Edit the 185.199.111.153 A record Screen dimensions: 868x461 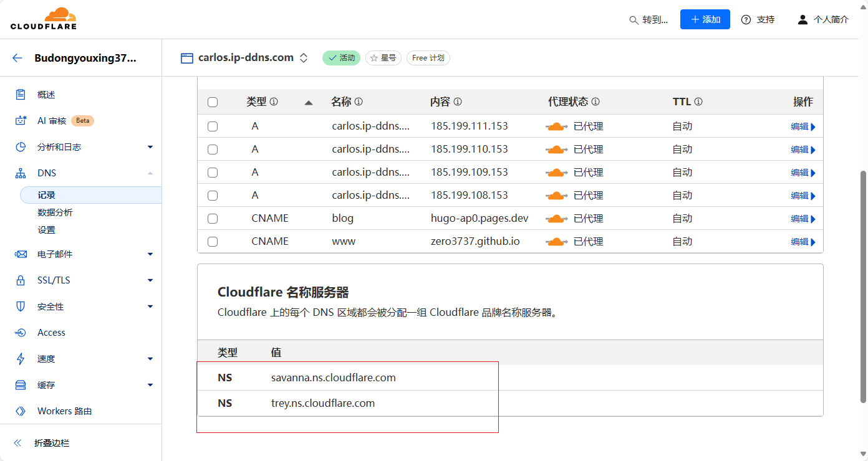(x=803, y=126)
